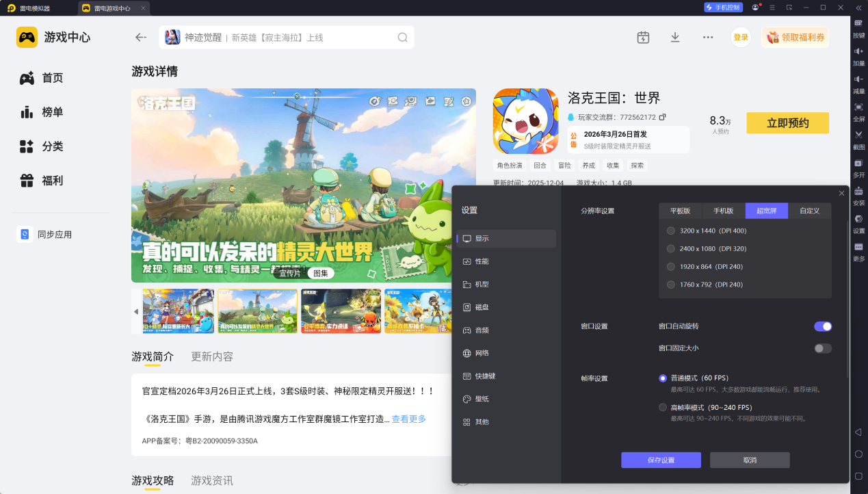Click the search magnifier icon

(403, 38)
